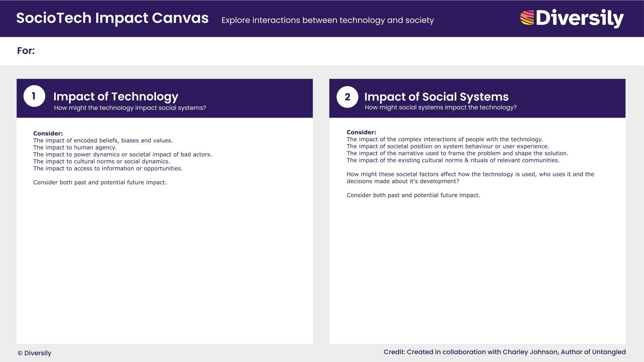This screenshot has width=644, height=362.
Task: Click the right panel's Consider: label
Action: tap(361, 132)
